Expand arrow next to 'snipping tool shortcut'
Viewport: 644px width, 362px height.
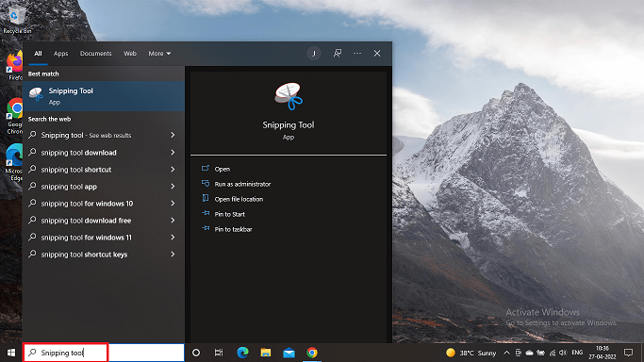[x=173, y=170]
